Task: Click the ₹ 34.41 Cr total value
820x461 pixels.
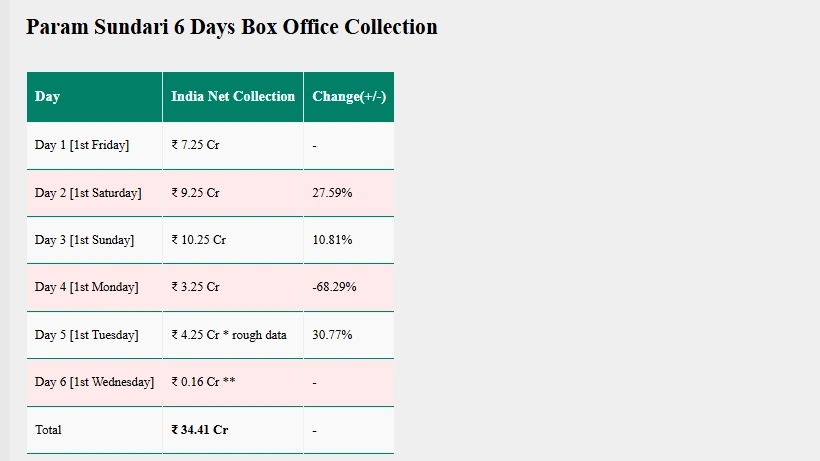Action: pyautogui.click(x=200, y=430)
